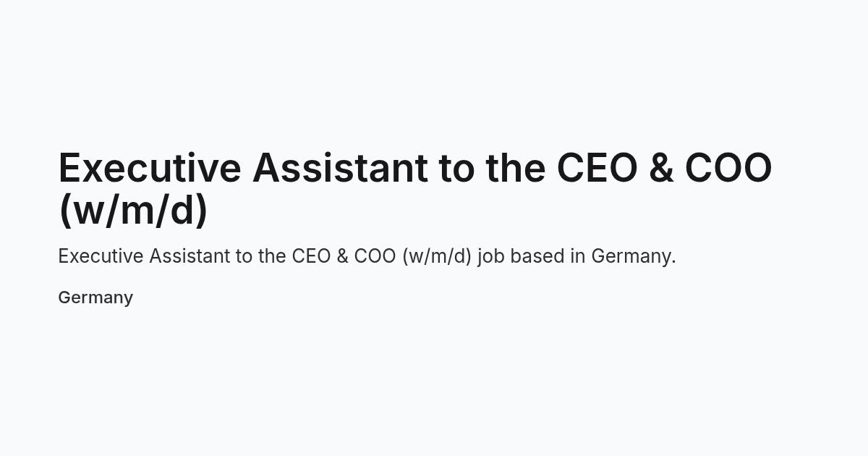Click "Germany." at the subtitle's end
The width and height of the screenshot is (868, 456).
(x=634, y=257)
